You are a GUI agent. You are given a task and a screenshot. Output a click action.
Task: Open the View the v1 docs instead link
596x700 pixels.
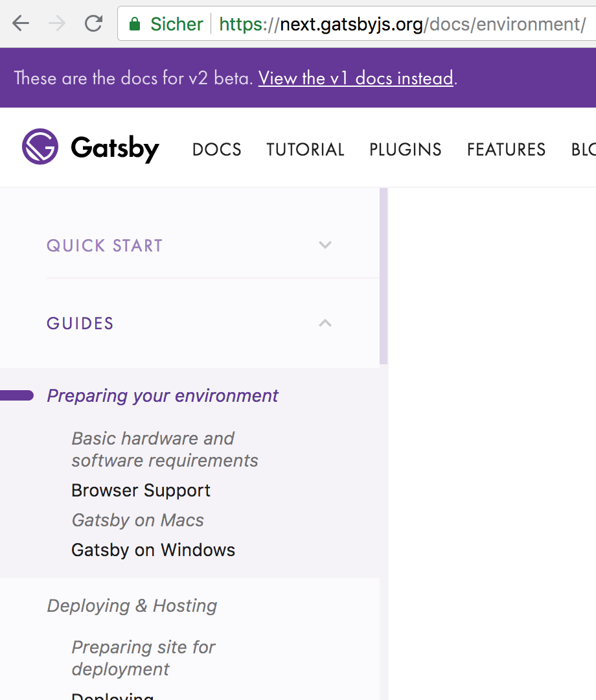point(356,78)
